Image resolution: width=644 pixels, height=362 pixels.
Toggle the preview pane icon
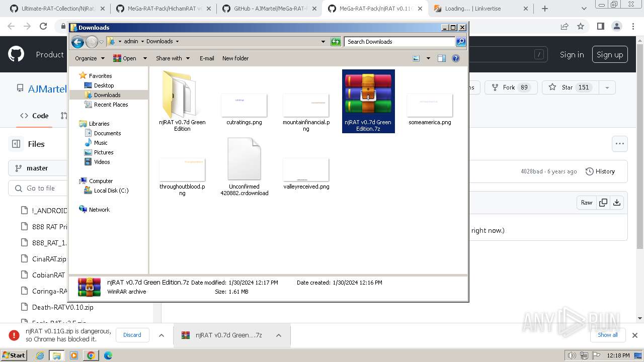pos(441,58)
